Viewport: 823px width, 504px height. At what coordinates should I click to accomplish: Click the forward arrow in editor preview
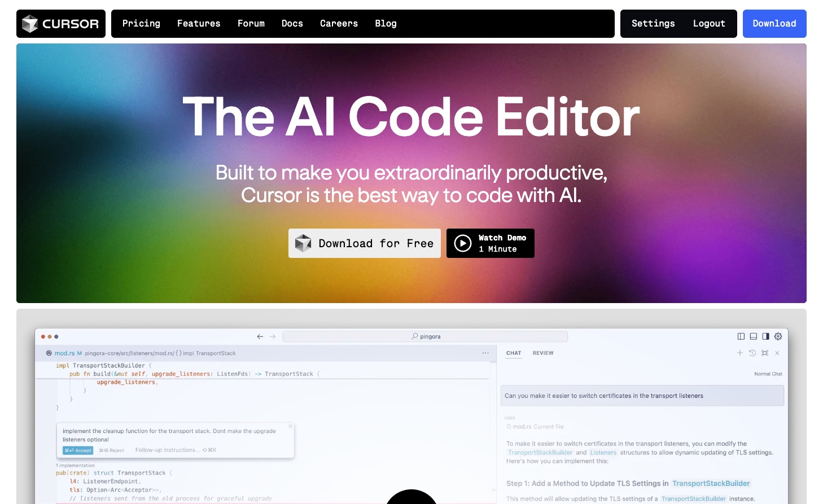[273, 336]
